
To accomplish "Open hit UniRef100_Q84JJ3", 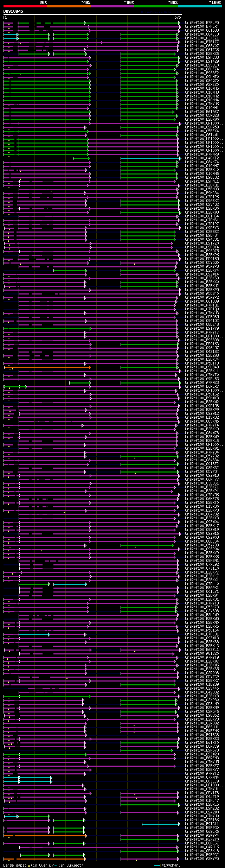I will pos(202,34).
